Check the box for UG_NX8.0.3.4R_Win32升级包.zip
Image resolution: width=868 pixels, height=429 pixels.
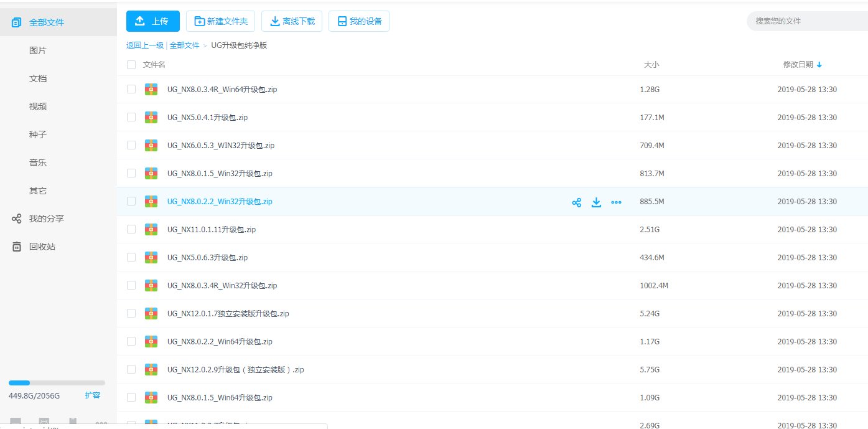(131, 285)
